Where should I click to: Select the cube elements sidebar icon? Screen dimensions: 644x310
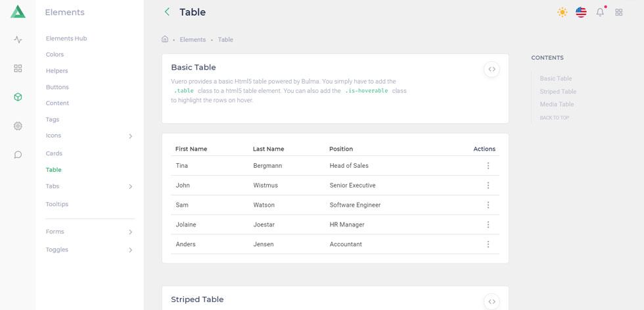pos(18,97)
